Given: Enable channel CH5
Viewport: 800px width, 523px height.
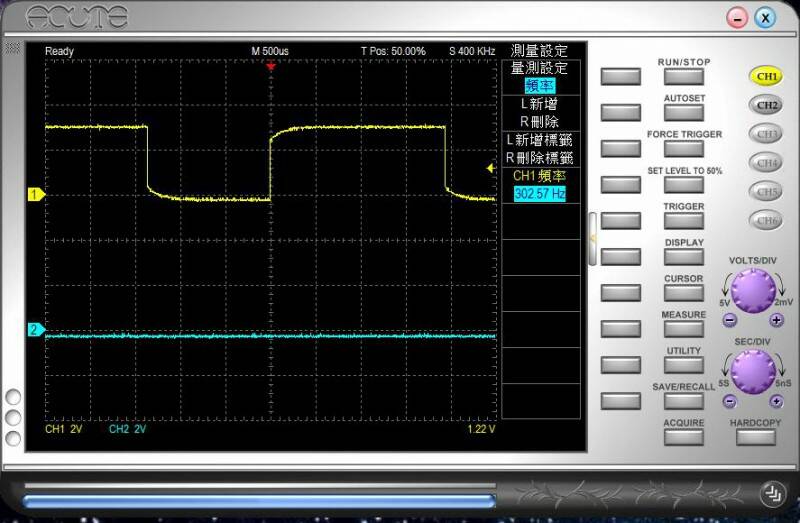Looking at the screenshot, I should click(766, 191).
